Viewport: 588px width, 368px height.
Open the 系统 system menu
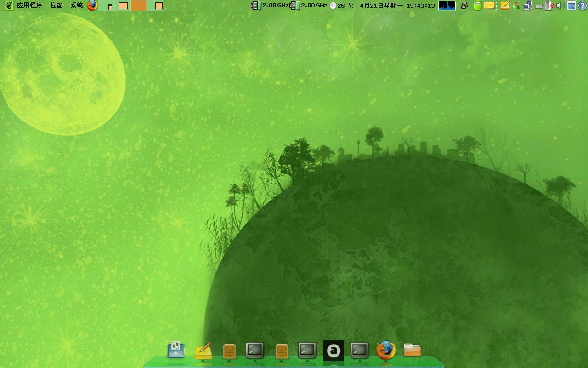pos(76,6)
